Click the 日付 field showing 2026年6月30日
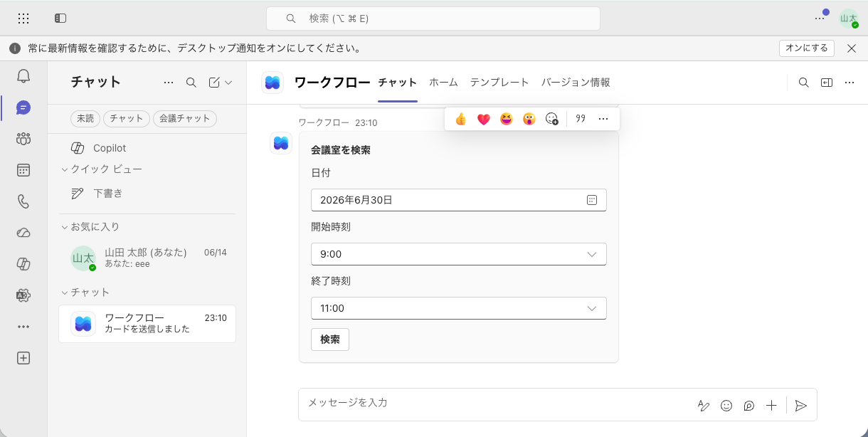 (459, 200)
